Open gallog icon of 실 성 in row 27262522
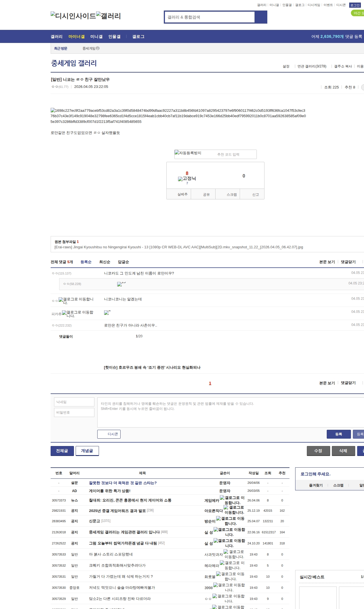 coord(229,543)
